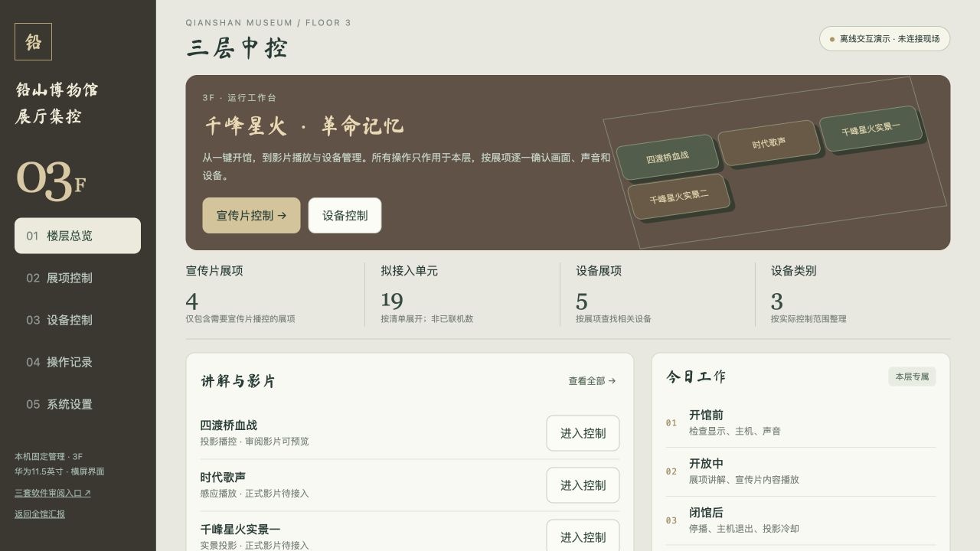Click 千峰星火 · 革命记忆 banner title
This screenshot has height=551, width=980.
pyautogui.click(x=304, y=126)
